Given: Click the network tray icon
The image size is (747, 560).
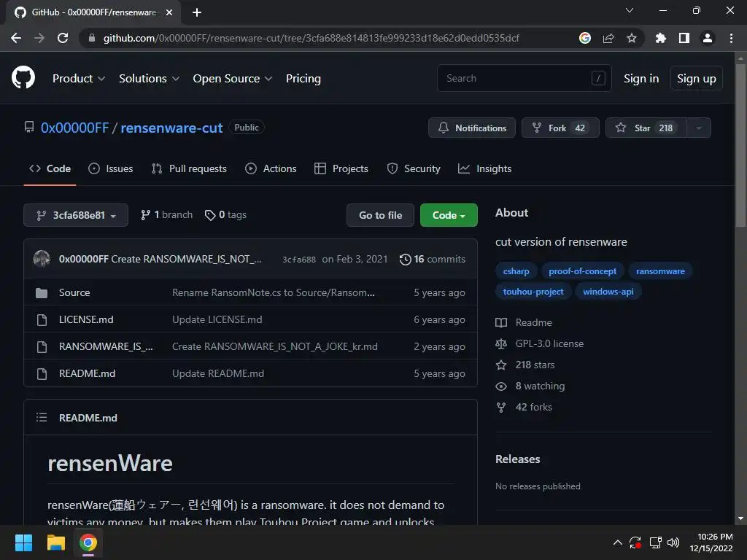Looking at the screenshot, I should 655,542.
